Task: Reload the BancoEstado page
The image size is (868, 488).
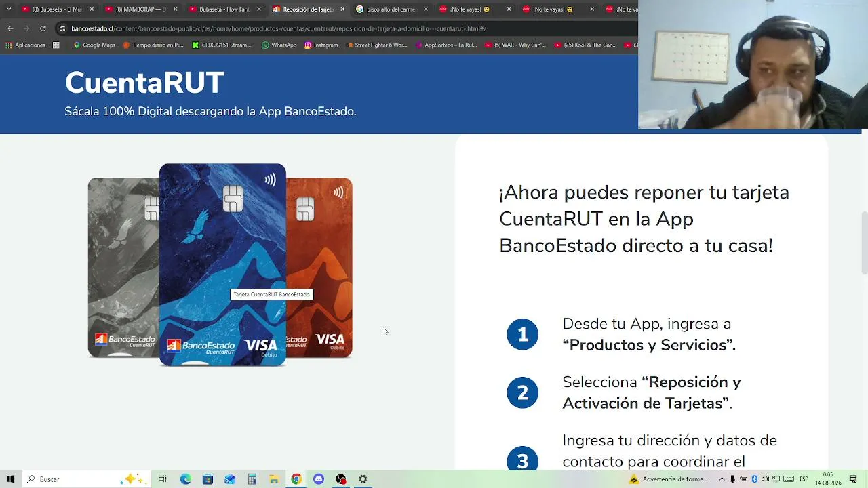Action: coord(43,28)
